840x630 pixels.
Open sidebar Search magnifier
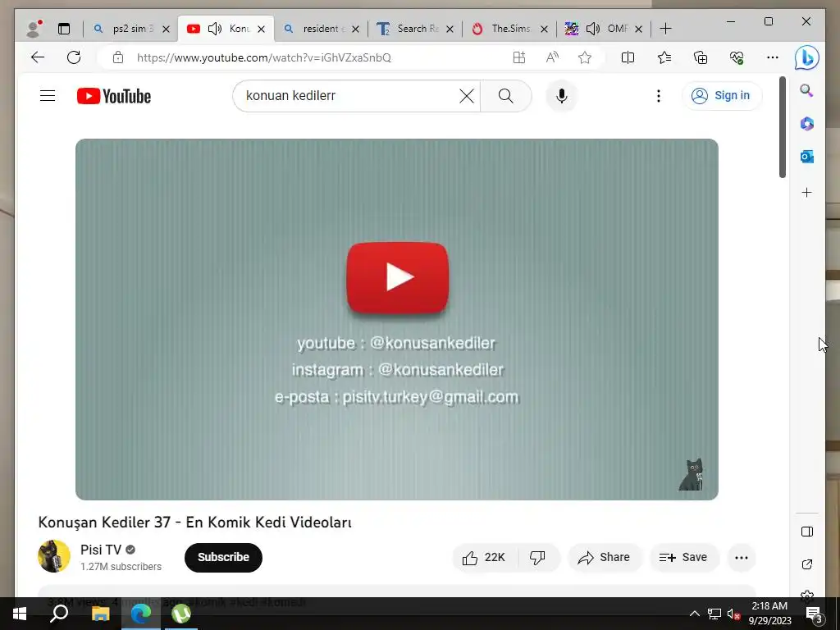point(807,90)
